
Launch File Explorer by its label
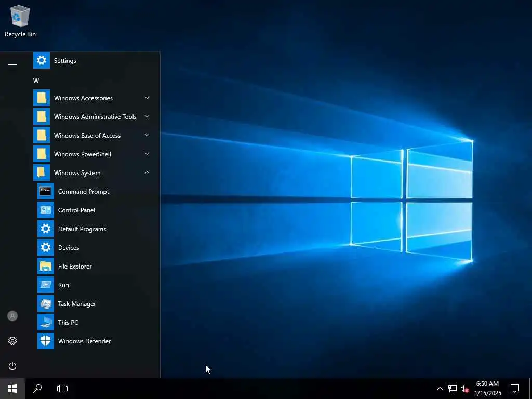tap(75, 267)
